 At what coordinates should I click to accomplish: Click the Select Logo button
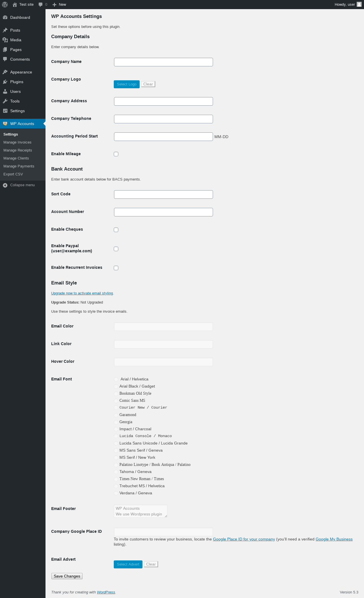pyautogui.click(x=127, y=84)
